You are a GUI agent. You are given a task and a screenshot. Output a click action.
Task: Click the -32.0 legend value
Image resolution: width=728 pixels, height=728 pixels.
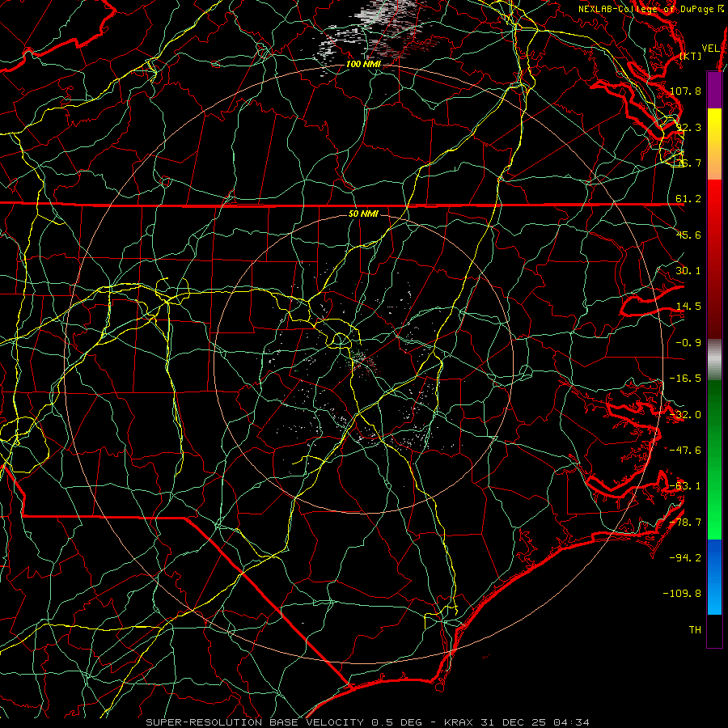pyautogui.click(x=685, y=415)
